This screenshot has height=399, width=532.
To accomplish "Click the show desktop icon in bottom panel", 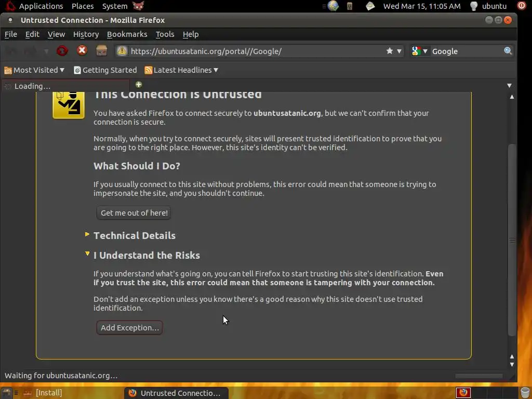I will 6,393.
